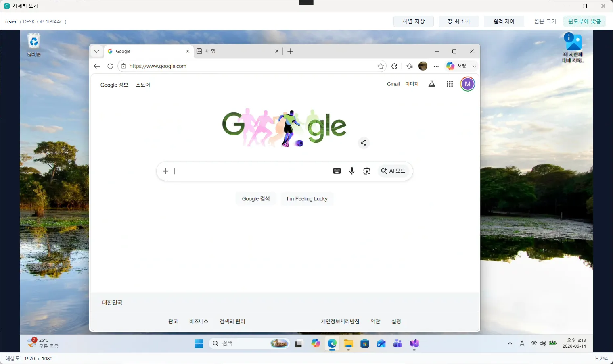Start voice search with microphone

[352, 171]
